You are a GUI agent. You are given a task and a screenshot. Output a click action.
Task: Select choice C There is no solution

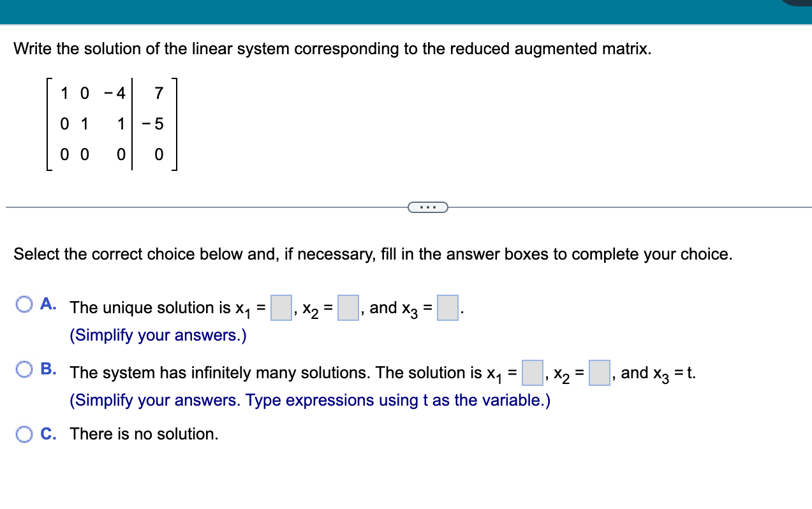24,434
